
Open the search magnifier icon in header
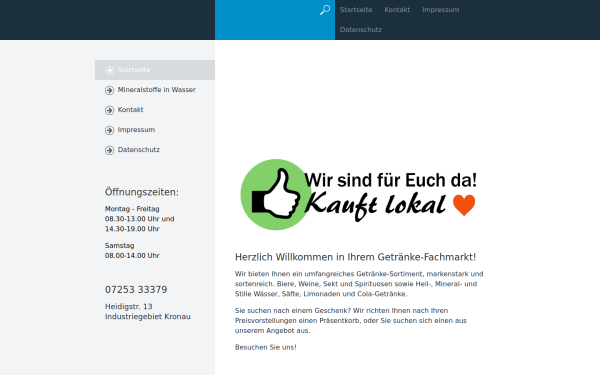pyautogui.click(x=325, y=10)
